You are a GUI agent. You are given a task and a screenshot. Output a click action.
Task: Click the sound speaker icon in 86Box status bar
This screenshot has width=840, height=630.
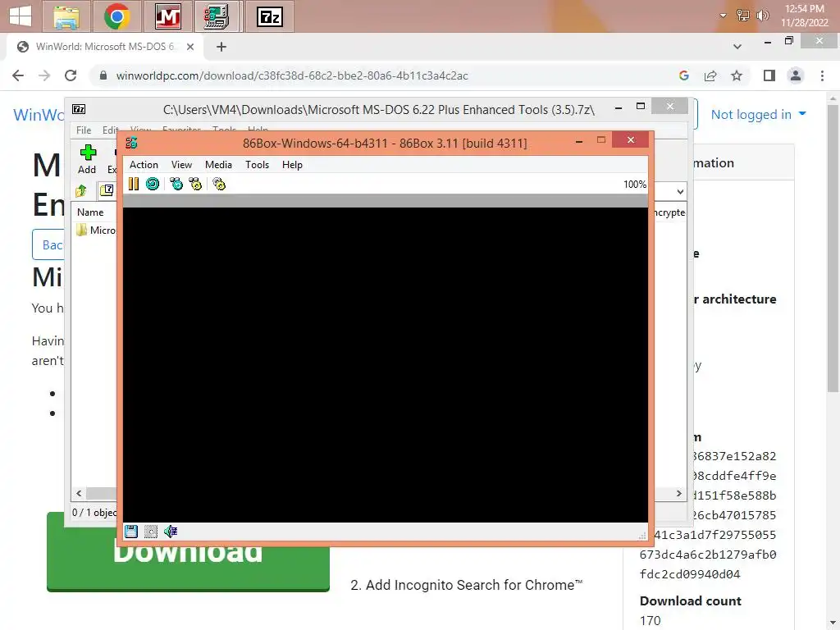click(x=171, y=532)
